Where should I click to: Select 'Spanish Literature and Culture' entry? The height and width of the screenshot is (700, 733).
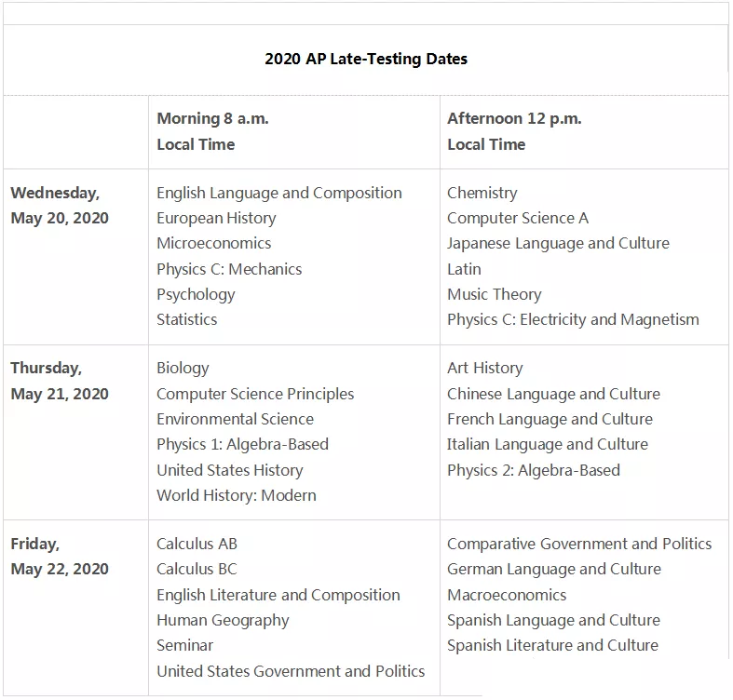(552, 646)
